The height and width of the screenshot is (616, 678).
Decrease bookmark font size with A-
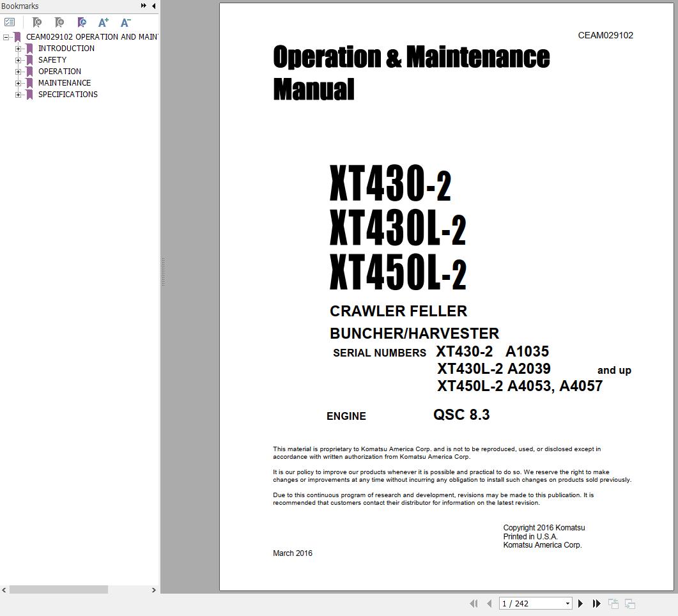(125, 22)
